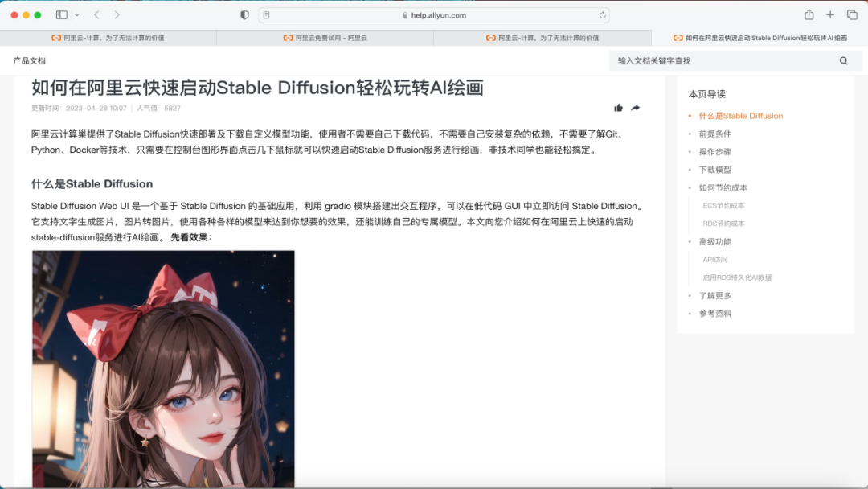The height and width of the screenshot is (489, 868).
Task: Like the article with thumbs-up icon
Action: tap(618, 108)
